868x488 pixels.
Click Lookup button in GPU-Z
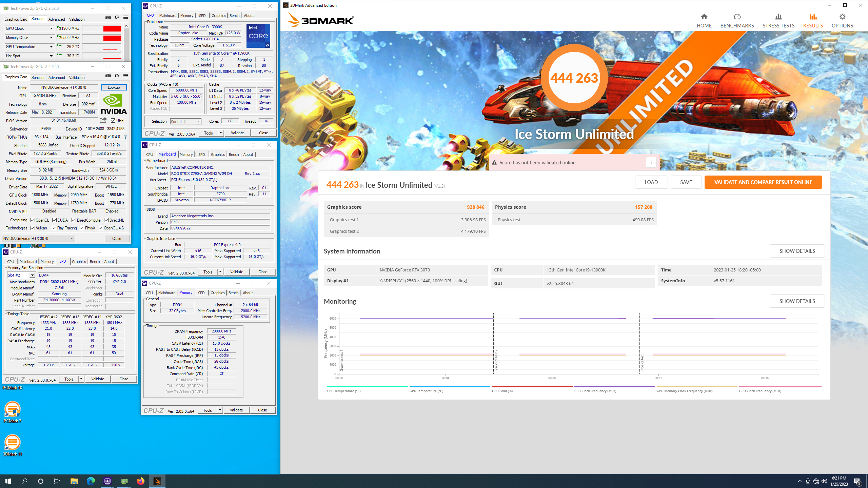[114, 87]
